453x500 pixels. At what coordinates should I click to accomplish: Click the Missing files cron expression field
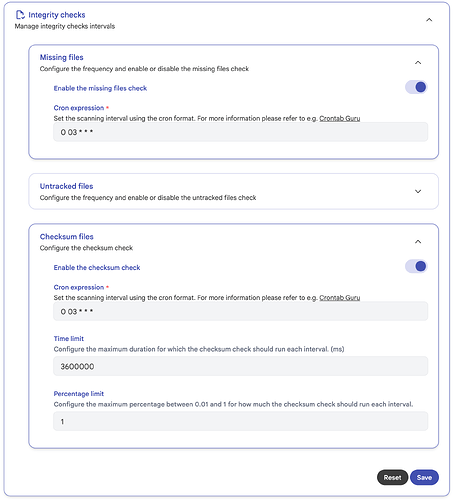click(240, 132)
